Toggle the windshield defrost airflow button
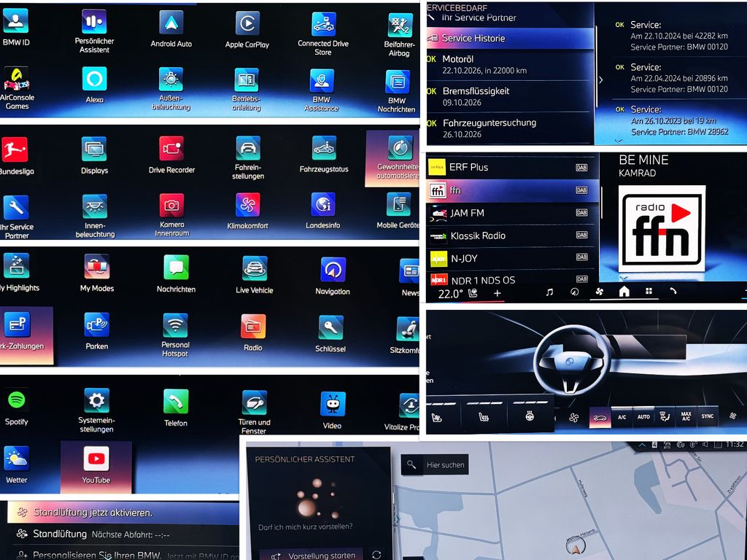Image resolution: width=747 pixels, height=560 pixels. [664, 416]
